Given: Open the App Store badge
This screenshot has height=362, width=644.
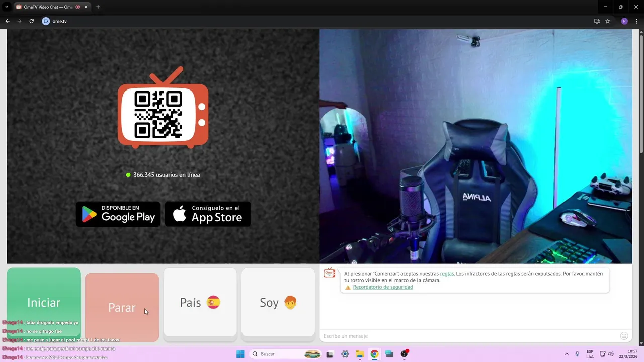Looking at the screenshot, I should (x=208, y=214).
